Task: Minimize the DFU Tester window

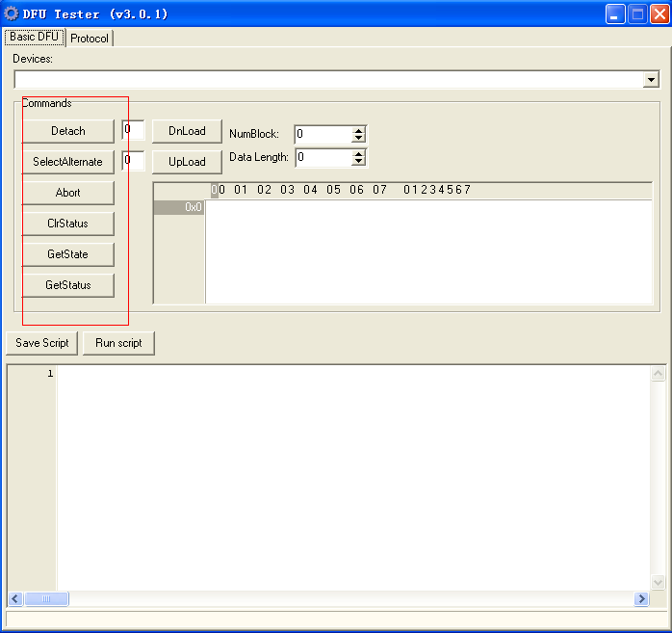Action: [x=615, y=14]
